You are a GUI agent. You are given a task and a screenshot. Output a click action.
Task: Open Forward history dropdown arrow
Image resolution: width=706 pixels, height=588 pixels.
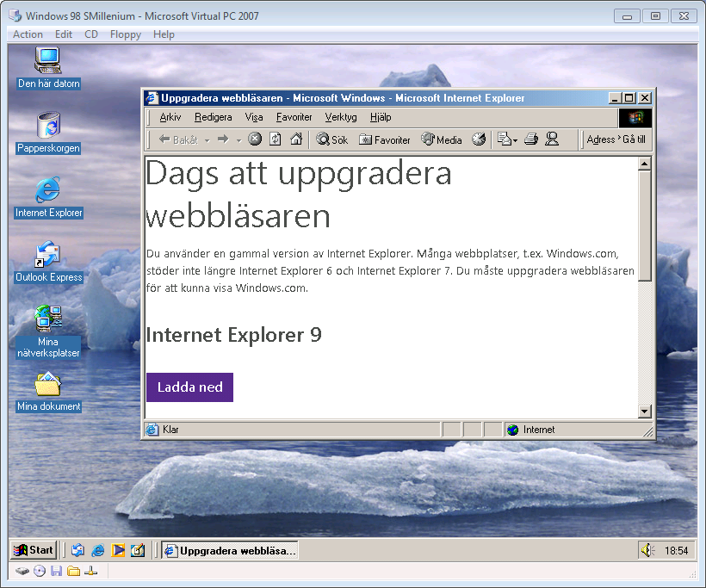pos(239,140)
